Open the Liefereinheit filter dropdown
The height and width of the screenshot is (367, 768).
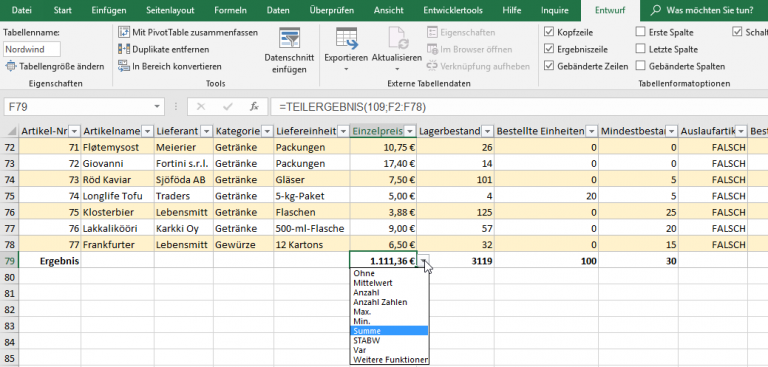tap(343, 131)
